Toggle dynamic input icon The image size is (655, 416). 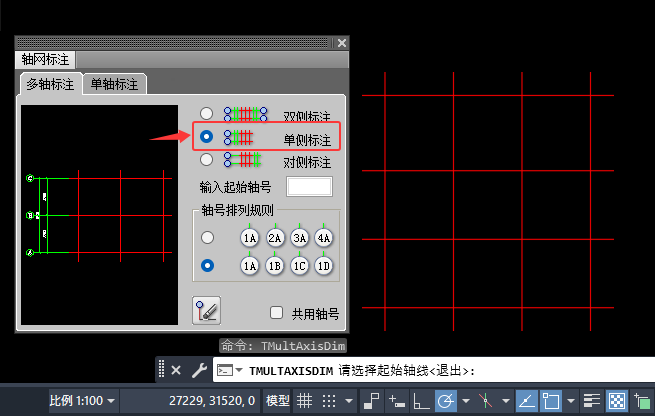[x=396, y=401]
